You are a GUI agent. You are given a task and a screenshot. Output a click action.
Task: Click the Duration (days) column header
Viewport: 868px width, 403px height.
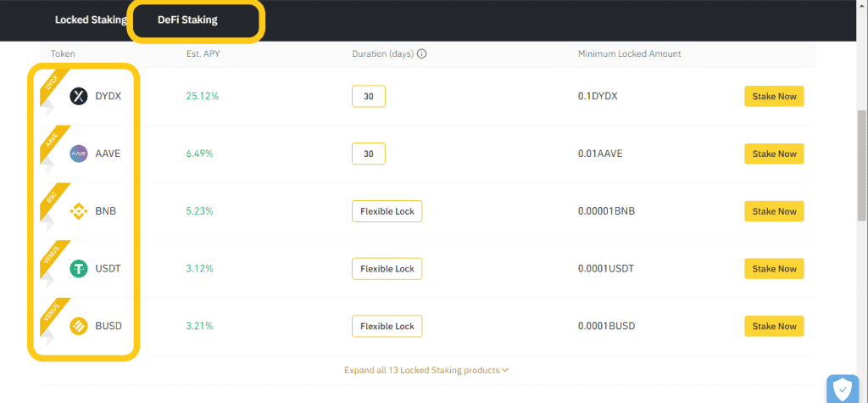(383, 53)
